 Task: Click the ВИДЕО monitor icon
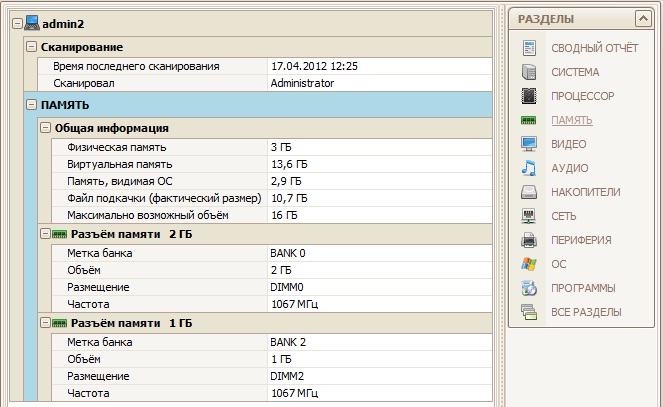click(529, 144)
